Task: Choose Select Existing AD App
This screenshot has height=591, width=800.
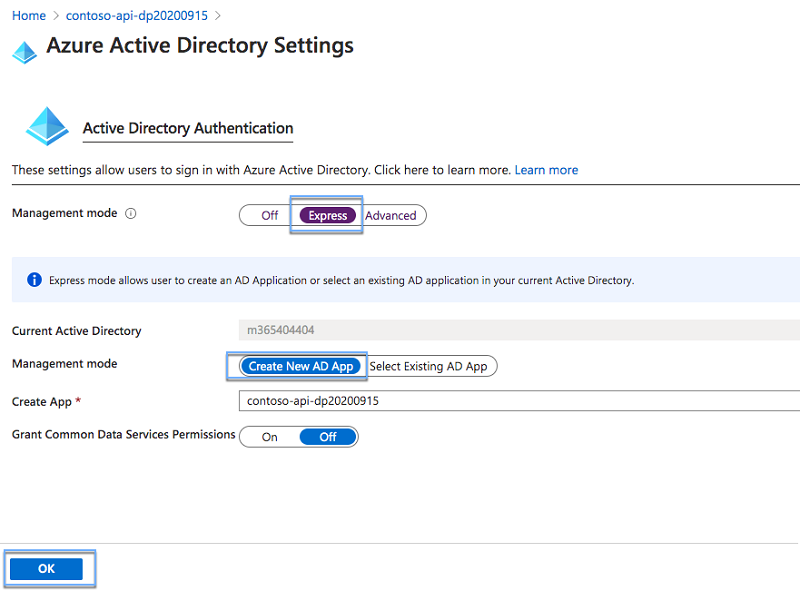Action: point(432,366)
